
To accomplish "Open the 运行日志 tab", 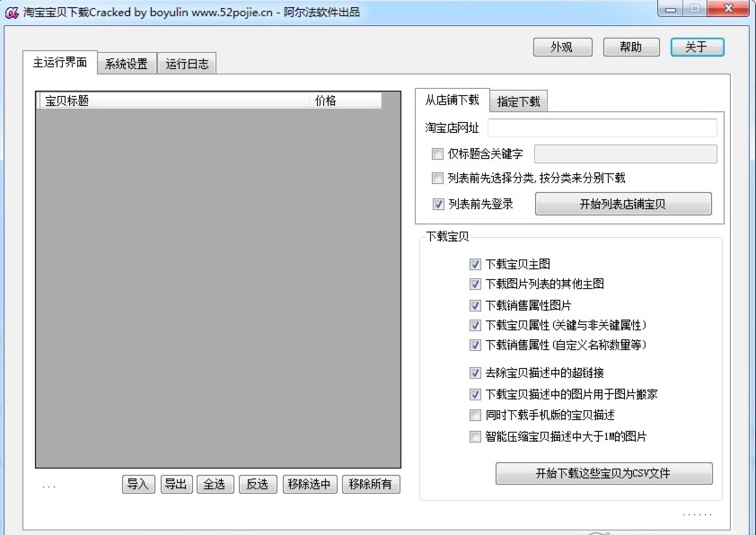I will (187, 64).
